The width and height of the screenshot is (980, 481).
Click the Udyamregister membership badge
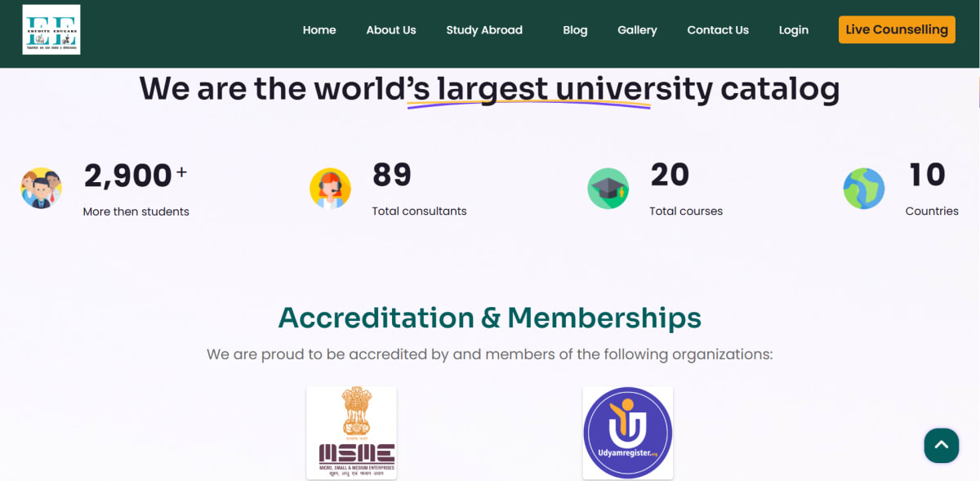point(627,433)
